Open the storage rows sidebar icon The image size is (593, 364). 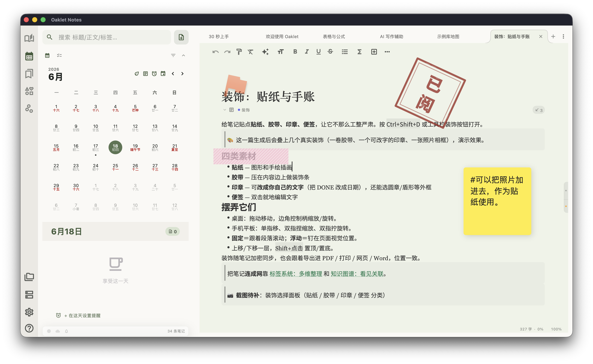pyautogui.click(x=29, y=294)
